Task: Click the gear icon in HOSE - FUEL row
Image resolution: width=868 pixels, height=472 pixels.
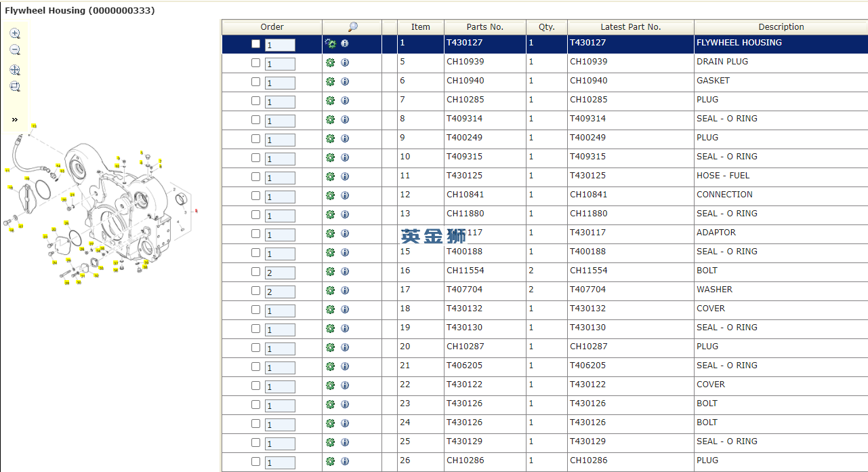Action: (331, 176)
